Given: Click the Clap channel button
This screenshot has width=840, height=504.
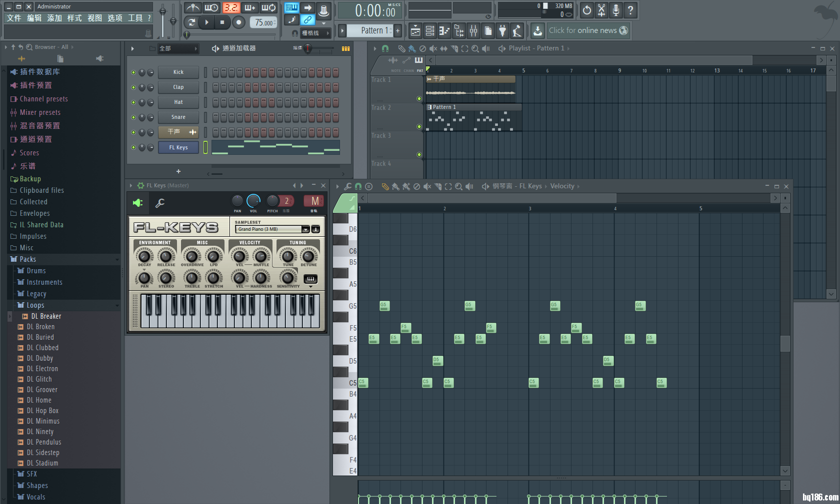Looking at the screenshot, I should 178,87.
